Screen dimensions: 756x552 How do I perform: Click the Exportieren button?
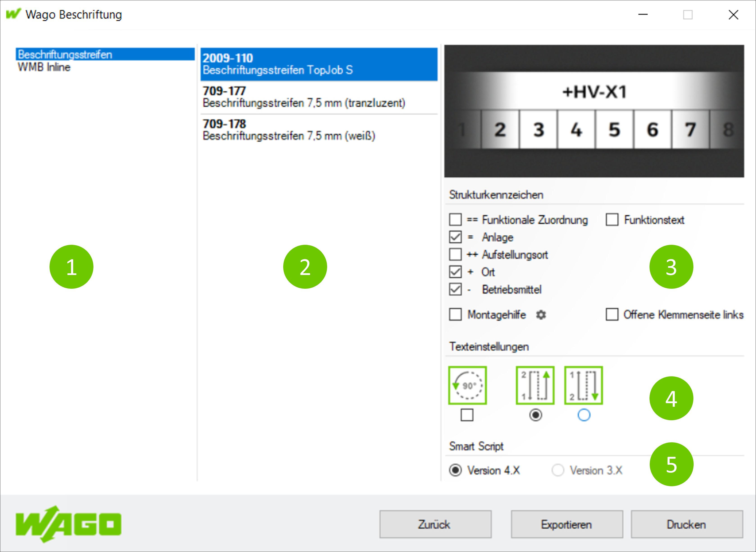coord(567,524)
